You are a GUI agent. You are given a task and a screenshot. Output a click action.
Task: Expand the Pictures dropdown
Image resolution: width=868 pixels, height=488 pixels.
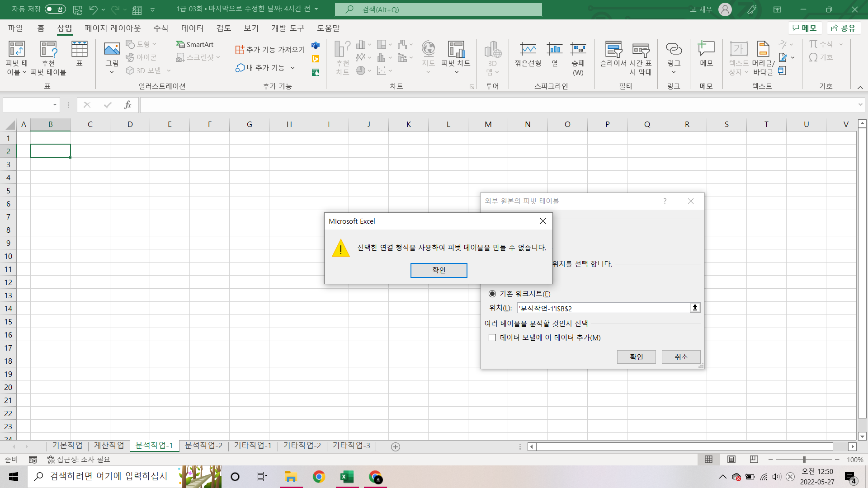pyautogui.click(x=112, y=72)
